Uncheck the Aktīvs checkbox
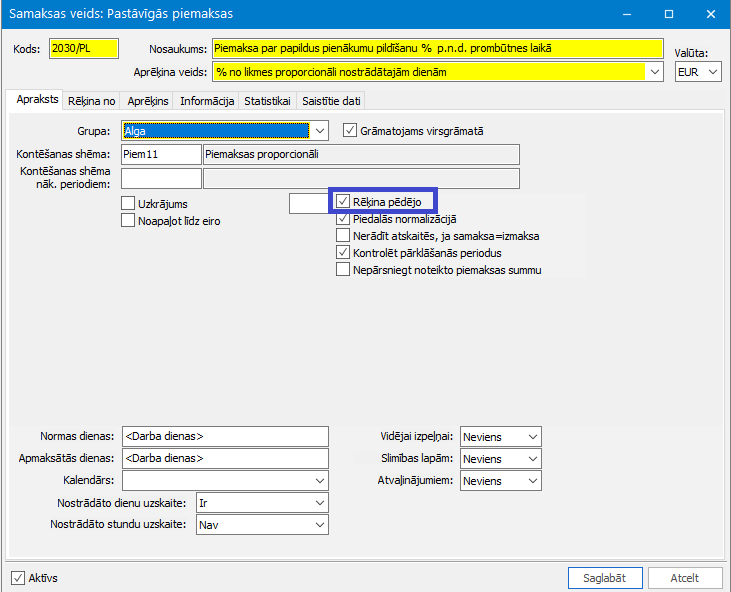 point(18,578)
